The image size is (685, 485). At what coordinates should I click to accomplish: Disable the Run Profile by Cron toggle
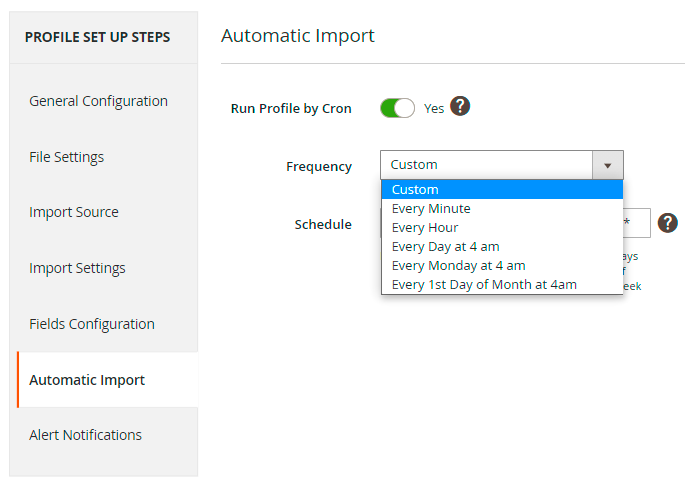click(x=397, y=108)
